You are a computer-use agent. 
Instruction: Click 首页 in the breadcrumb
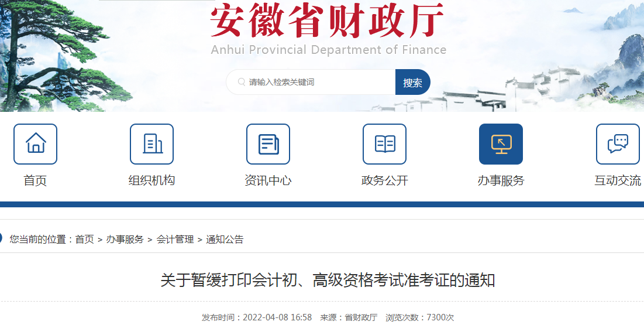pyautogui.click(x=85, y=239)
